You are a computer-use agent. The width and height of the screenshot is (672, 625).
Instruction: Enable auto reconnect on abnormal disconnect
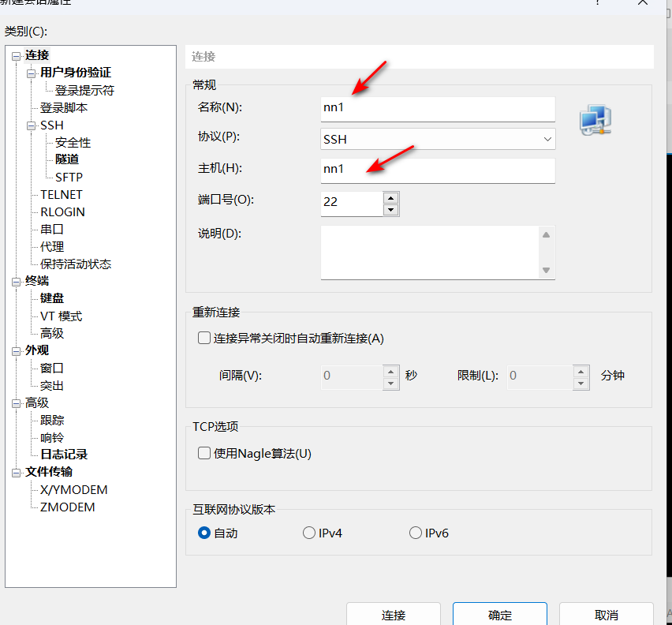(x=204, y=339)
